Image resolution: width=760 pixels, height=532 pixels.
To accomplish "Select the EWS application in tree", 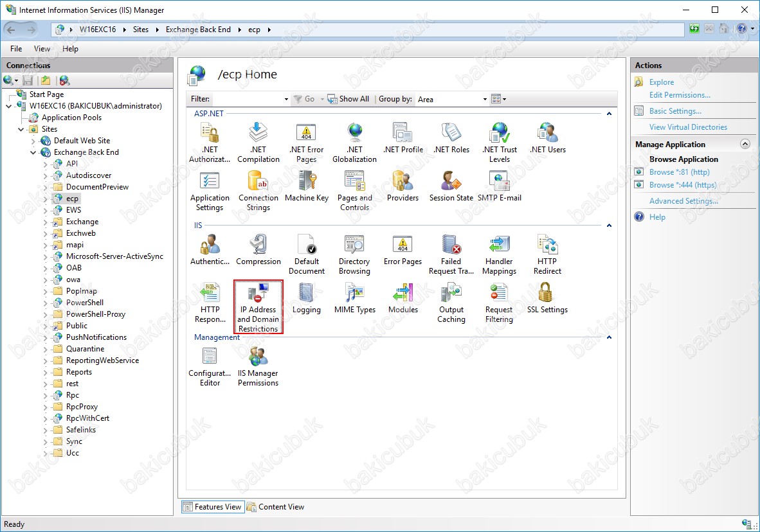I will (x=74, y=210).
